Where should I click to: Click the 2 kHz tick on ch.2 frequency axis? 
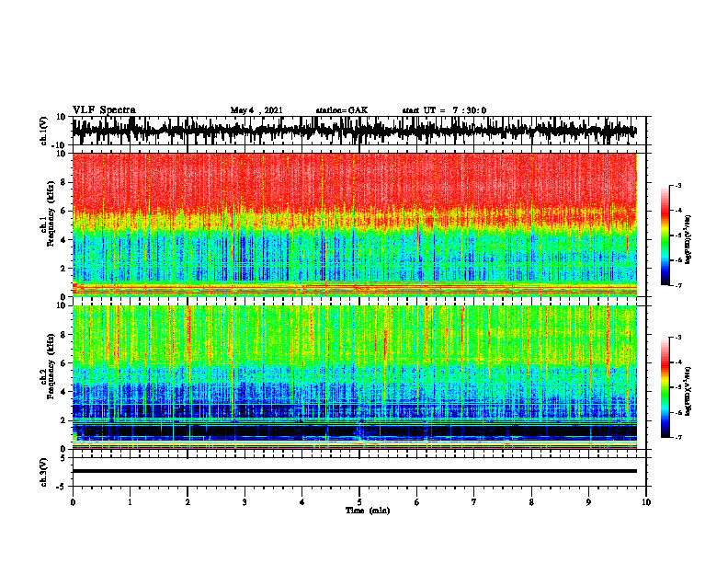(63, 420)
